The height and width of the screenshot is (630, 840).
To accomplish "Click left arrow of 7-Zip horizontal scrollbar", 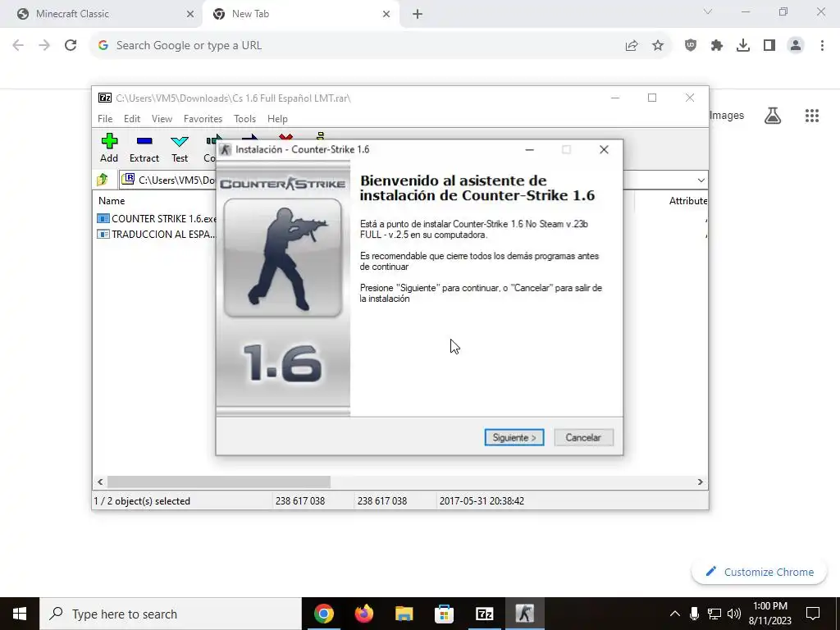I will point(100,482).
